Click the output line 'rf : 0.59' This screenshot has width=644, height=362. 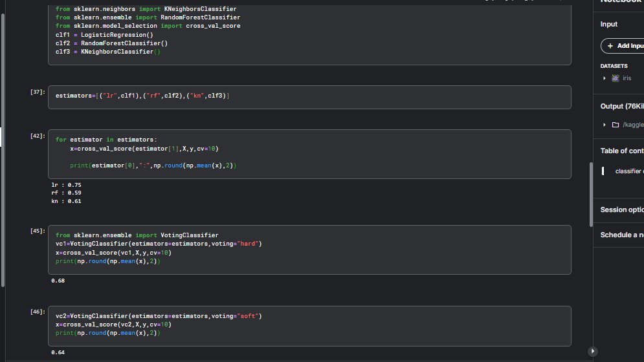click(66, 193)
